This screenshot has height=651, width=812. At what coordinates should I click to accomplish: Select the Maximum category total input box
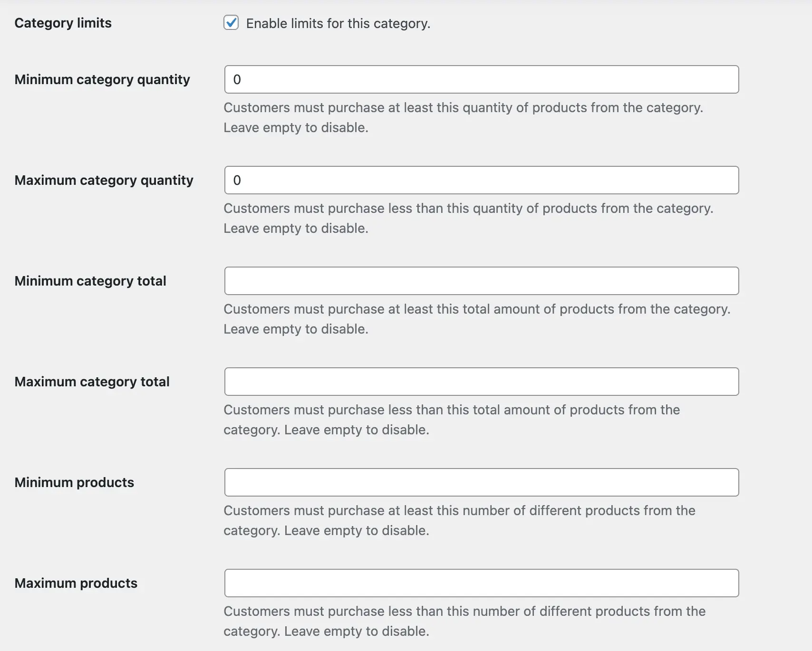[x=481, y=382]
